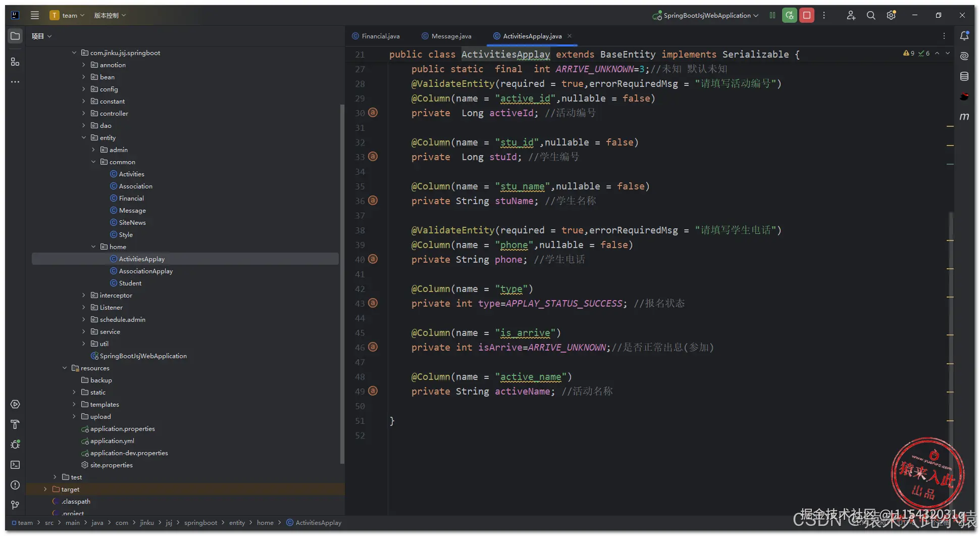Expand the target folder
The height and width of the screenshot is (536, 980).
(45, 489)
